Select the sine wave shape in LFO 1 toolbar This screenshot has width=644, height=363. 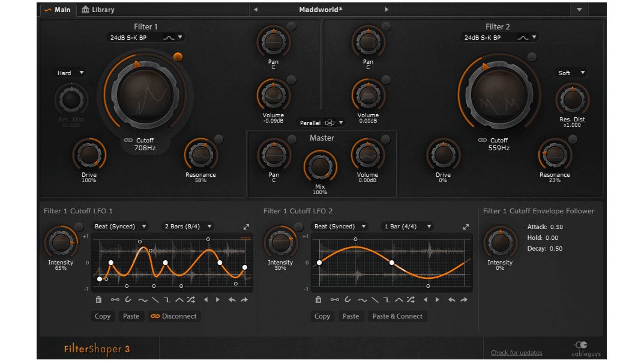click(142, 299)
